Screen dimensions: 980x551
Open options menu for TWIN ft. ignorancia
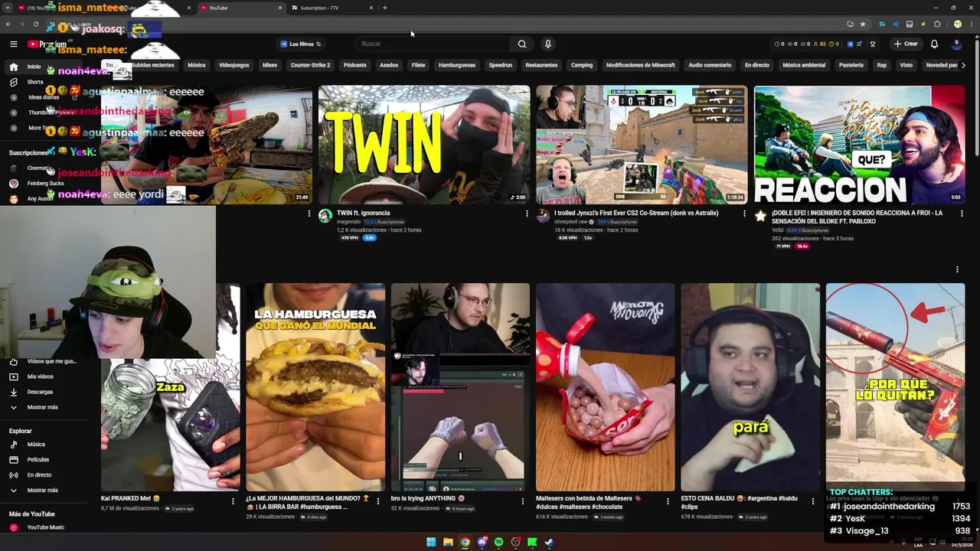click(527, 214)
